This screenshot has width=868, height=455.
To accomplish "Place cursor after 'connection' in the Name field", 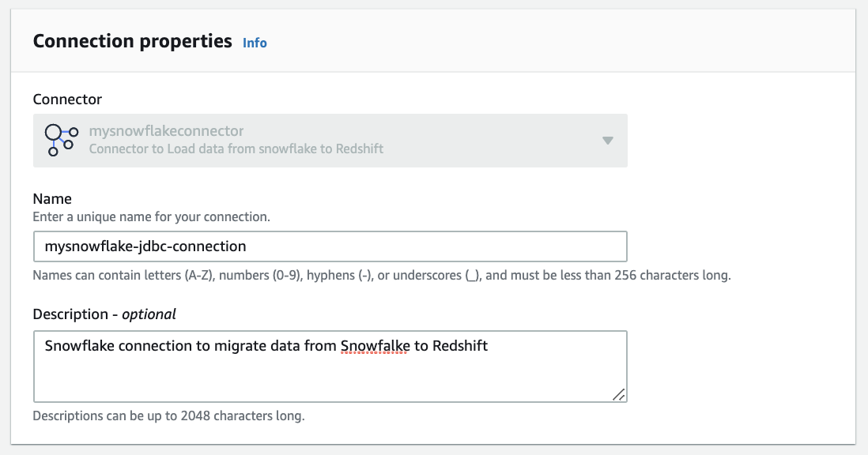I will 247,246.
